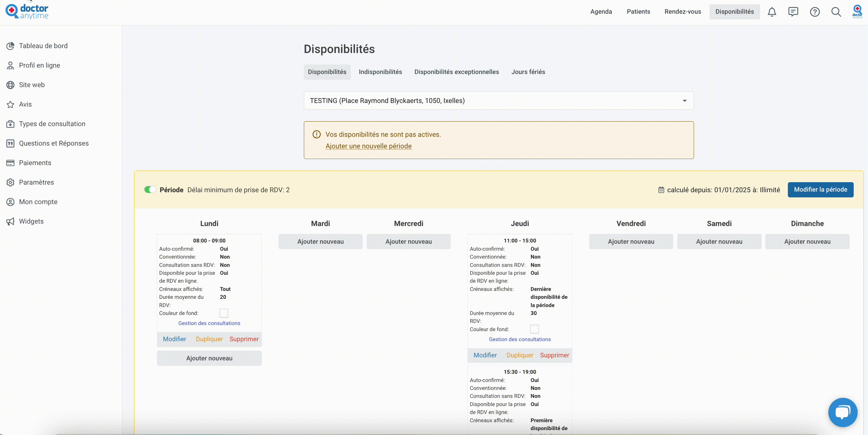The height and width of the screenshot is (435, 868).
Task: Select Agenda in the top navigation
Action: (601, 12)
